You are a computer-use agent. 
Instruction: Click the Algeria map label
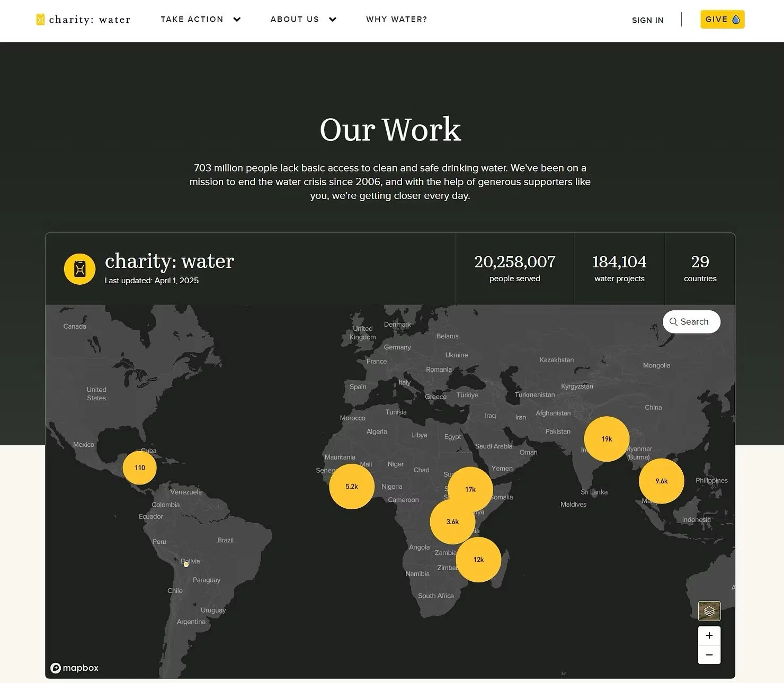pyautogui.click(x=377, y=432)
